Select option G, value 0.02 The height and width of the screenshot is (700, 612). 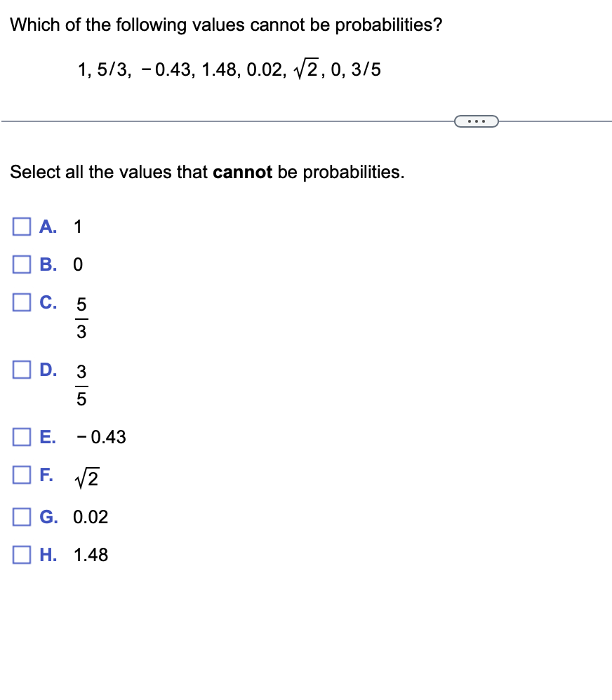[x=20, y=516]
